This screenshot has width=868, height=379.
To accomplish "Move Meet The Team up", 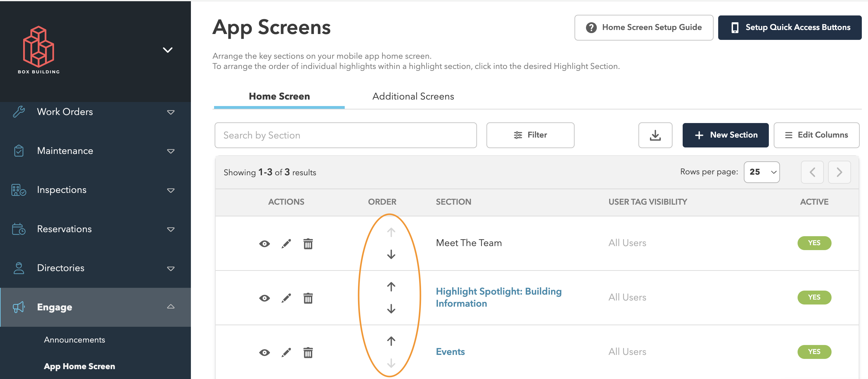I will pyautogui.click(x=391, y=232).
